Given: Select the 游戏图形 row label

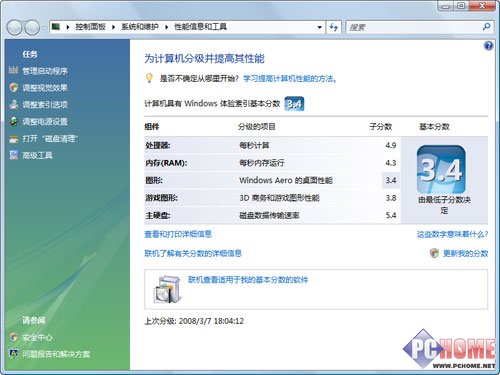Looking at the screenshot, I should tap(162, 198).
